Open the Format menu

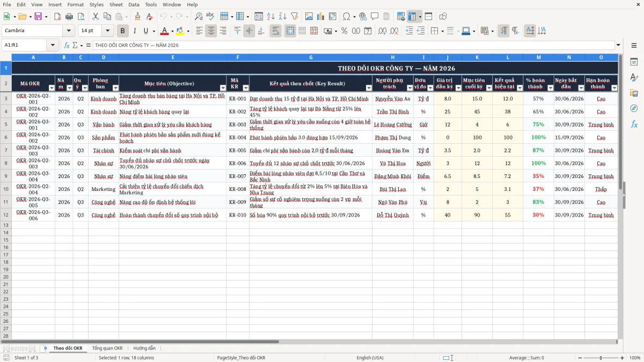coord(76,4)
